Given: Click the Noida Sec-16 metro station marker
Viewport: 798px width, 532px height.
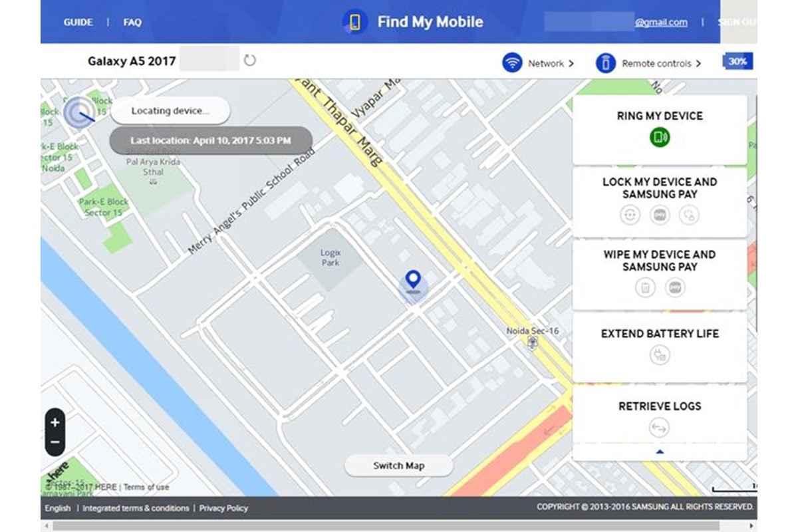Looking at the screenshot, I should pyautogui.click(x=532, y=342).
